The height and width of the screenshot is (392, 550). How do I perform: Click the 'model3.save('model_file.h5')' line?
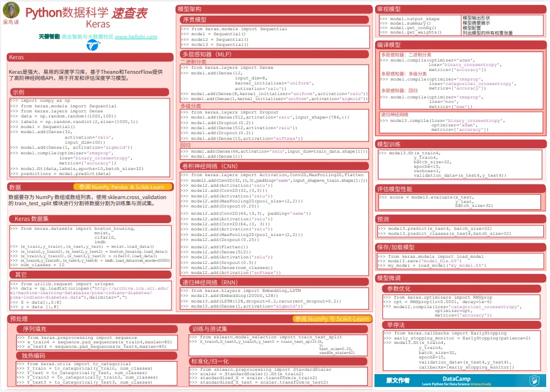[x=420, y=261]
